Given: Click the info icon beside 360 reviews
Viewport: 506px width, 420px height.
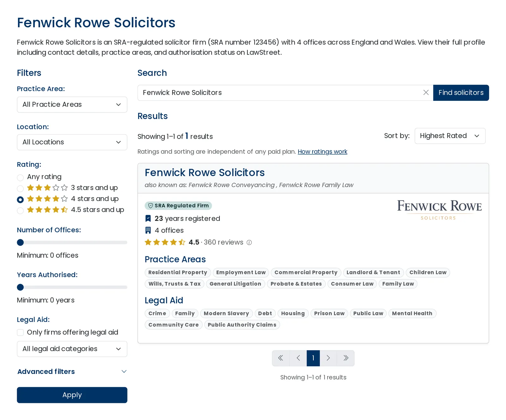Looking at the screenshot, I should click(x=249, y=242).
